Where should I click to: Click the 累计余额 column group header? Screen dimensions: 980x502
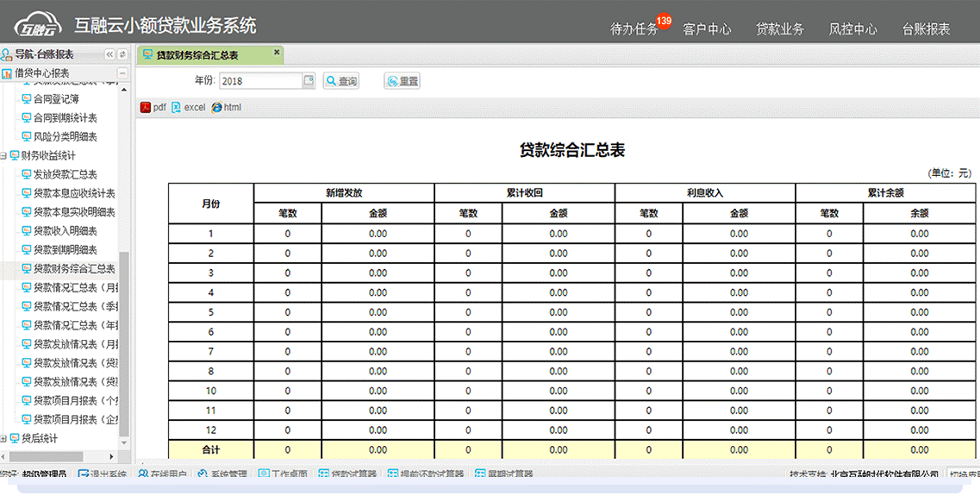[x=886, y=193]
